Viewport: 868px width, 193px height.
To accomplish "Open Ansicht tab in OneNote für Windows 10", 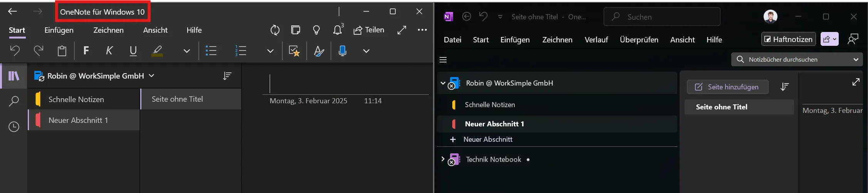I will (155, 30).
